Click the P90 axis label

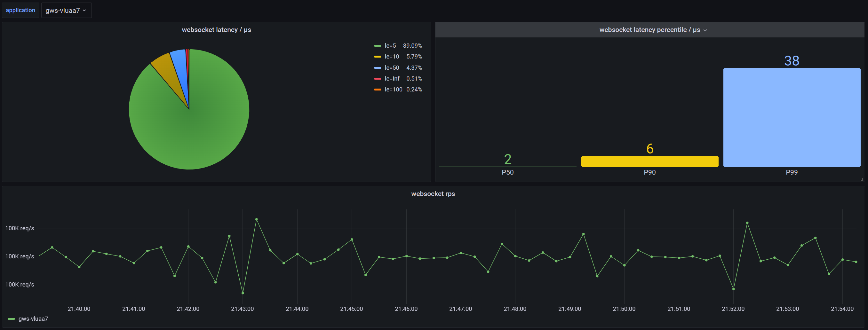coord(650,172)
